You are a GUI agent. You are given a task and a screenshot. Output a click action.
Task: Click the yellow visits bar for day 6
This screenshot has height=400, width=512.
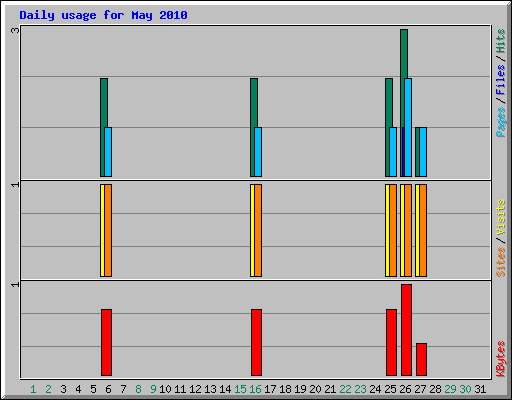point(102,230)
